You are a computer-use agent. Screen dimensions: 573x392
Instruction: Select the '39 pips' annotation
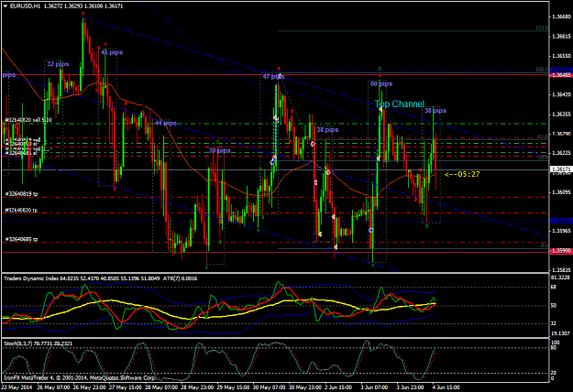point(220,151)
